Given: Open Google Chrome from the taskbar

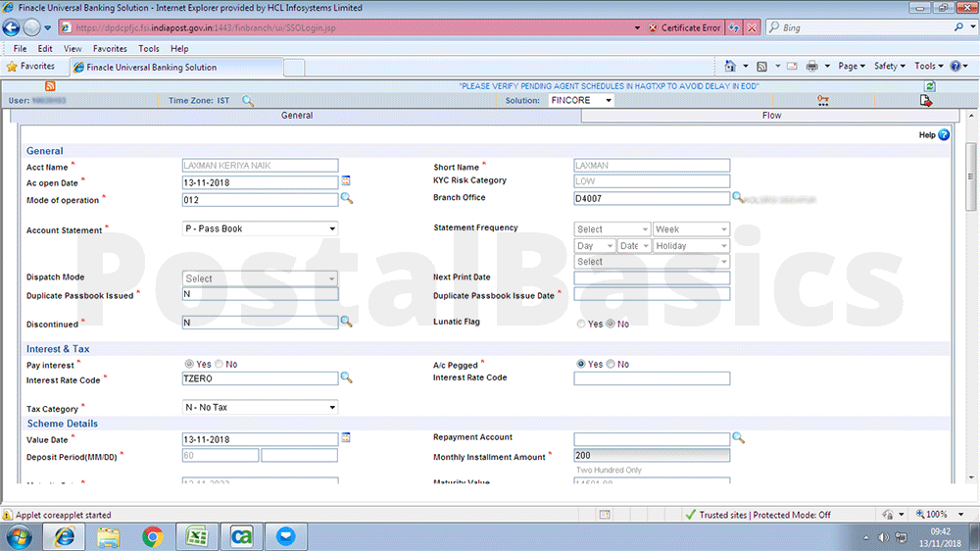Looking at the screenshot, I should click(x=152, y=536).
